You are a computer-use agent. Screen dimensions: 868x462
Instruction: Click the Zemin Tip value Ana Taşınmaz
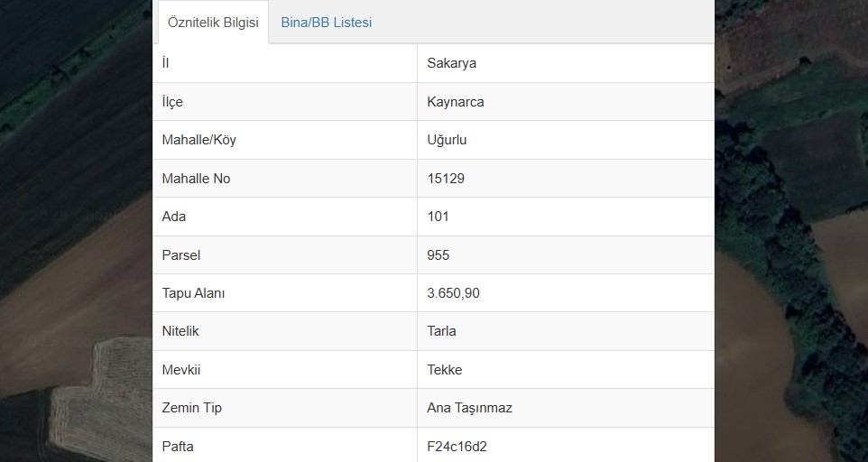(469, 408)
